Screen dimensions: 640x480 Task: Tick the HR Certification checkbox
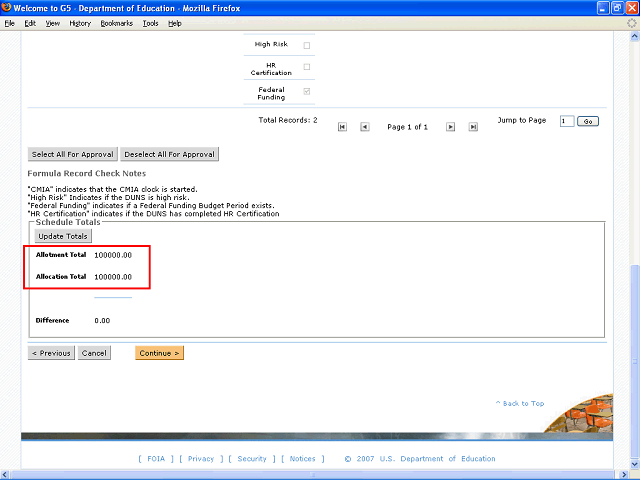point(307,67)
